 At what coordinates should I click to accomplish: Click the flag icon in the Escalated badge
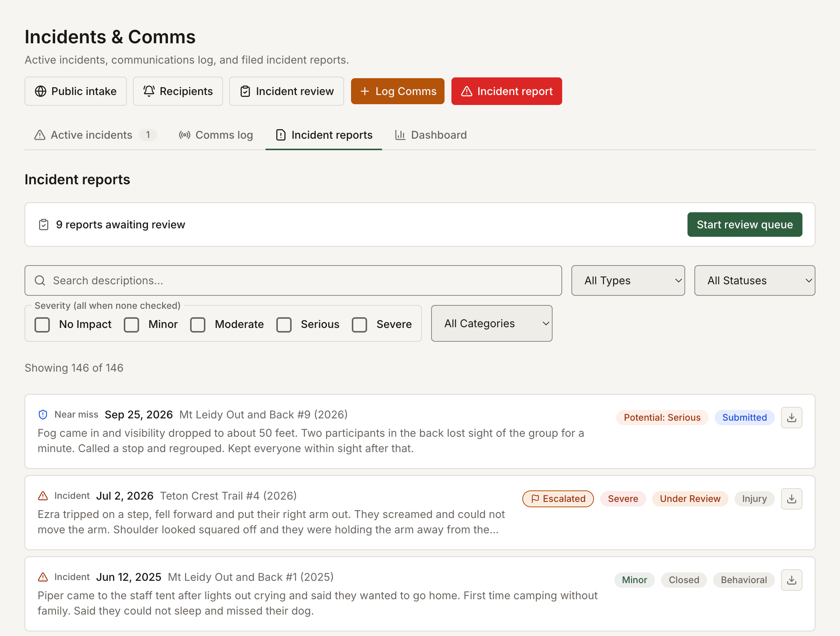click(x=535, y=499)
